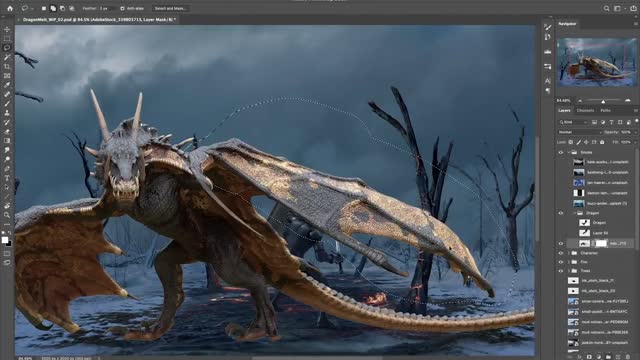Select the Crop tool
Screen dimensions: 640x360
tap(7, 66)
